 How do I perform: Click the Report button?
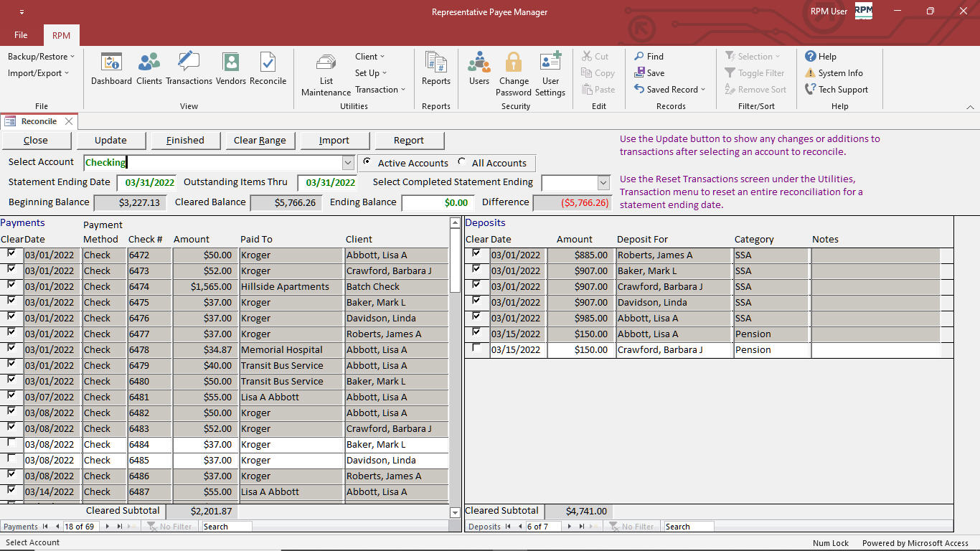point(409,141)
